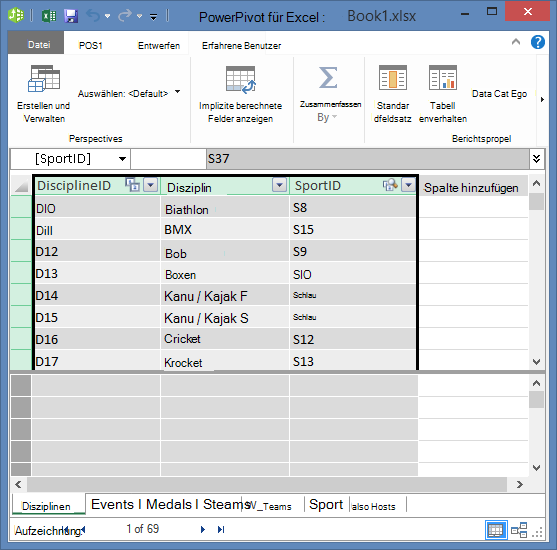Switch to the Events sheet tab
The image size is (557, 550).
click(x=112, y=504)
